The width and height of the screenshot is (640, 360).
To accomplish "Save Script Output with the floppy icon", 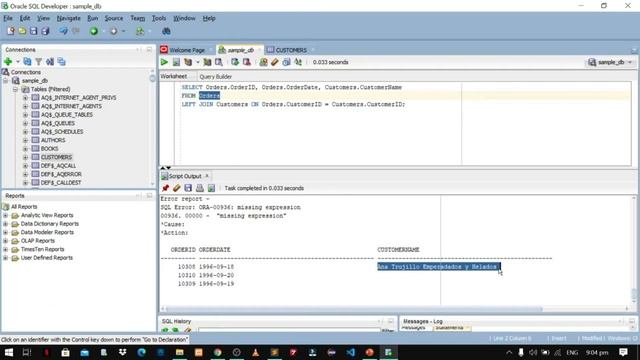I will coord(188,188).
